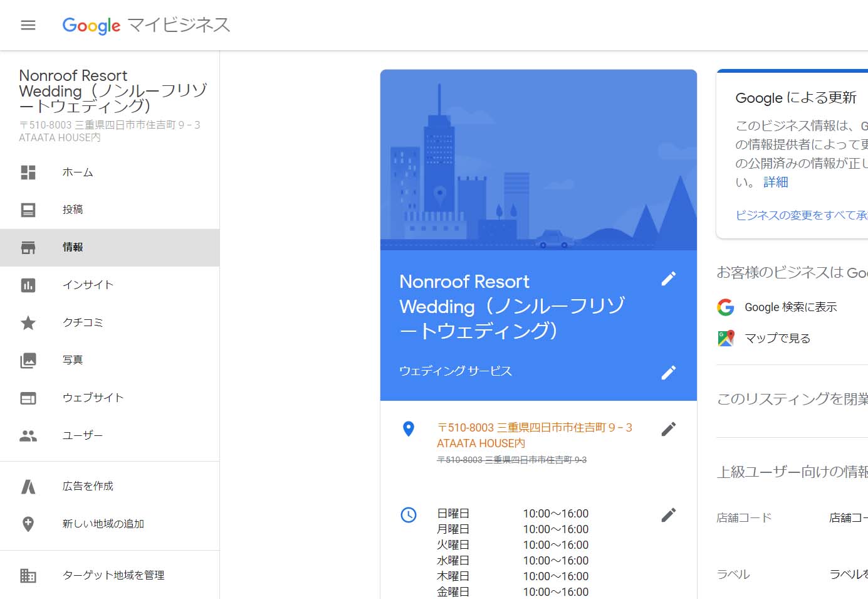Go to ユーザー in the sidebar
Viewport: 868px width, 599px height.
tap(110, 436)
